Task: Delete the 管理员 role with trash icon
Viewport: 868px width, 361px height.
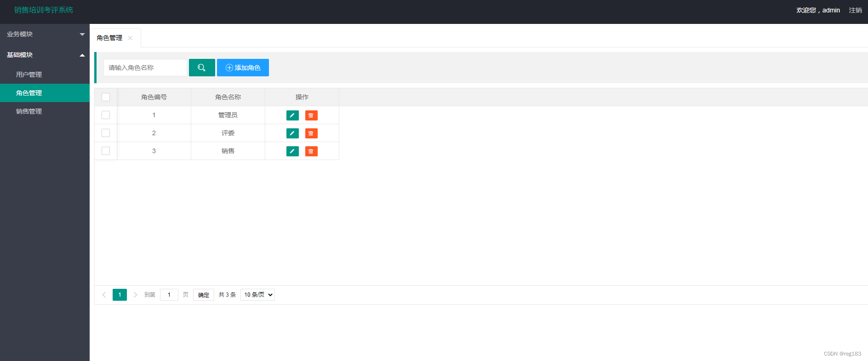Action: tap(311, 115)
